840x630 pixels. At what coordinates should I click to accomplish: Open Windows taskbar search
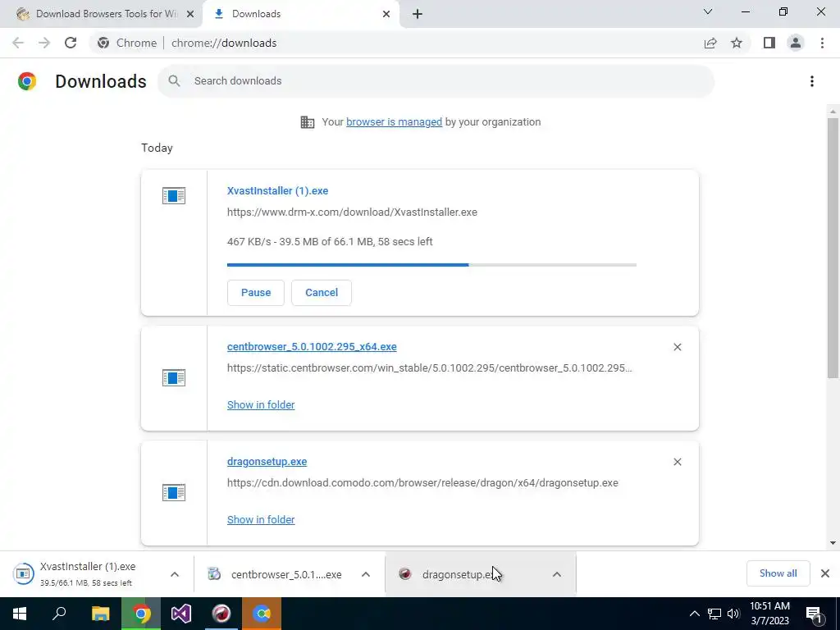[59, 614]
